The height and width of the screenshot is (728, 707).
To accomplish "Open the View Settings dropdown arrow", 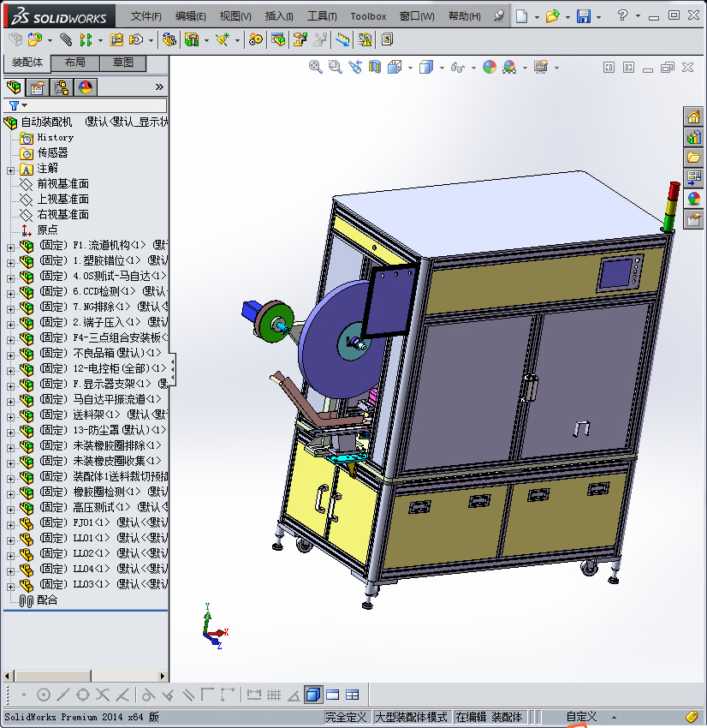I will 556,69.
